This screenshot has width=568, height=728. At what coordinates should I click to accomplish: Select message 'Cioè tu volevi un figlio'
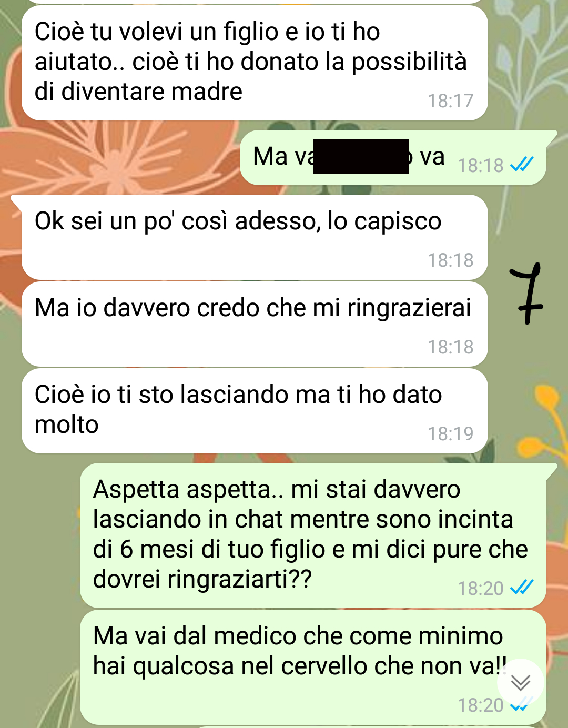[x=255, y=62]
